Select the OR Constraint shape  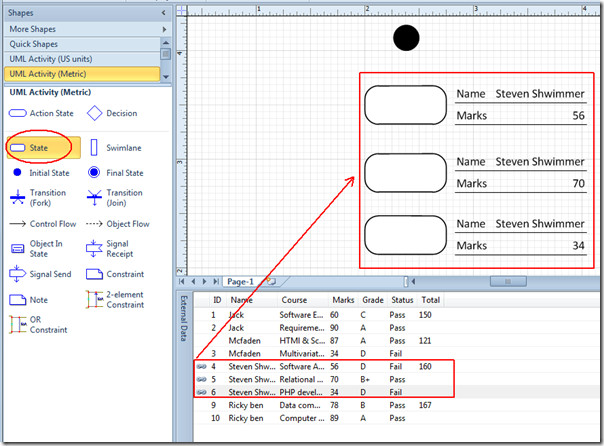[38, 325]
